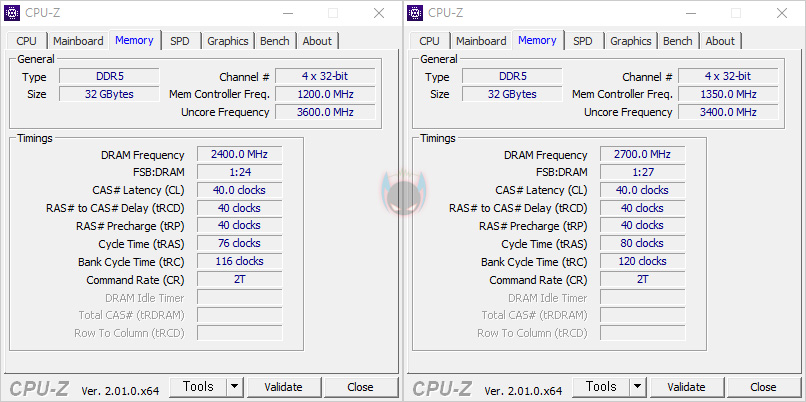Expand Tools dropdown arrow in right window
Viewport: 806px width, 402px height.
pyautogui.click(x=638, y=387)
